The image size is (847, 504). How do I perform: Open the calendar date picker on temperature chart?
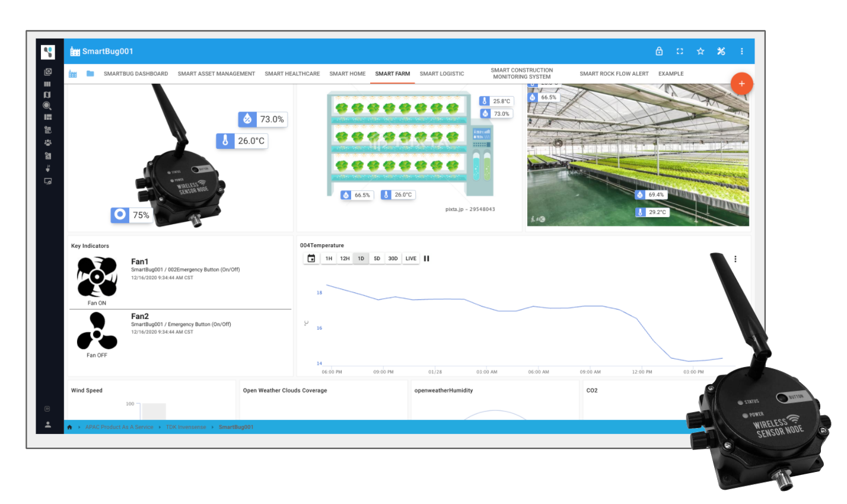coord(311,259)
